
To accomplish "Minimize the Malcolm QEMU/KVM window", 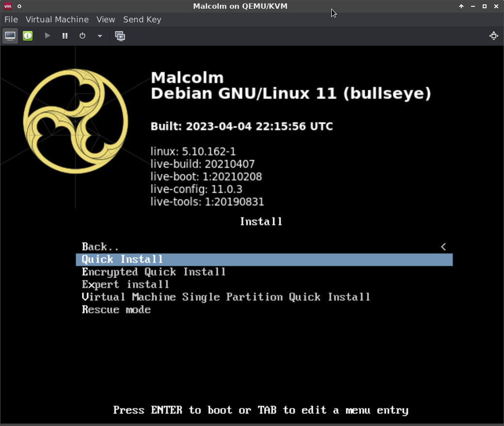I will click(x=473, y=6).
